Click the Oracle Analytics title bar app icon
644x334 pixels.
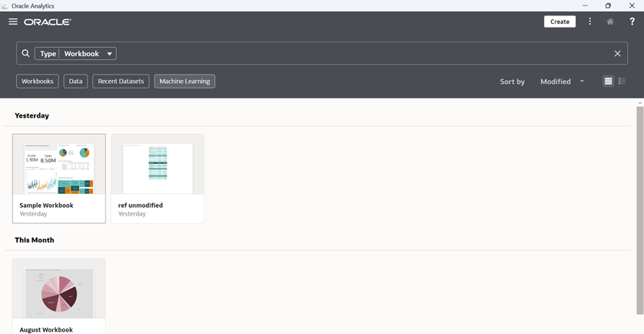coord(5,5)
